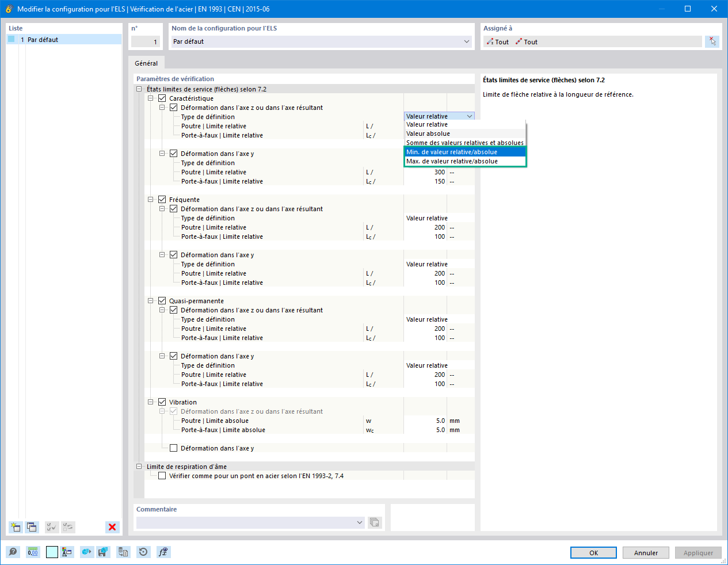Image resolution: width=728 pixels, height=565 pixels.
Task: Click the application icon in the title bar
Action: point(9,9)
